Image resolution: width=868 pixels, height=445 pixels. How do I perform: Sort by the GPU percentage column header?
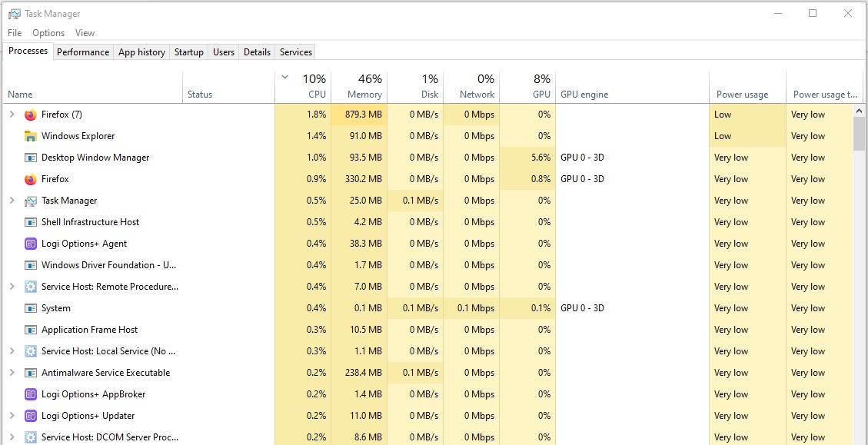tap(527, 88)
